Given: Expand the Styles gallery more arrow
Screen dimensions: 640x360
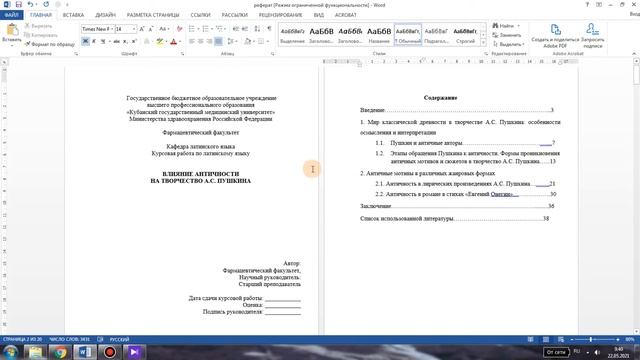Looking at the screenshot, I should click(x=483, y=42).
